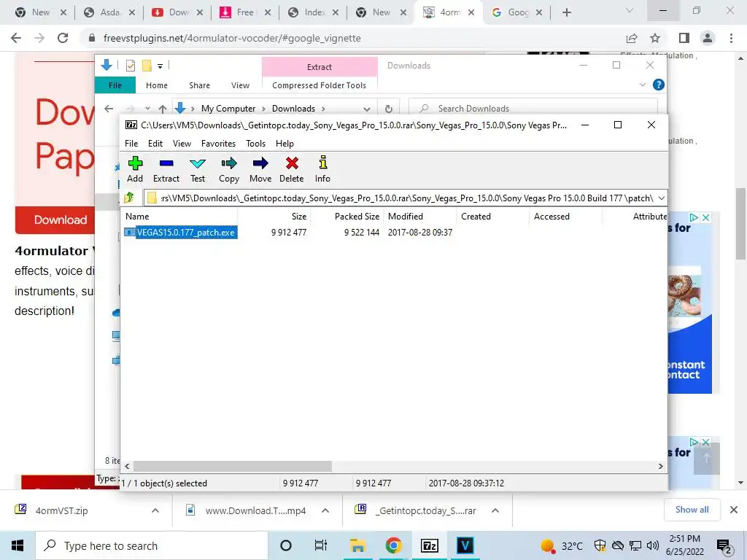Click the 7-Zip horizontal scrollbar thumb
This screenshot has height=560, width=747.
[x=233, y=466]
